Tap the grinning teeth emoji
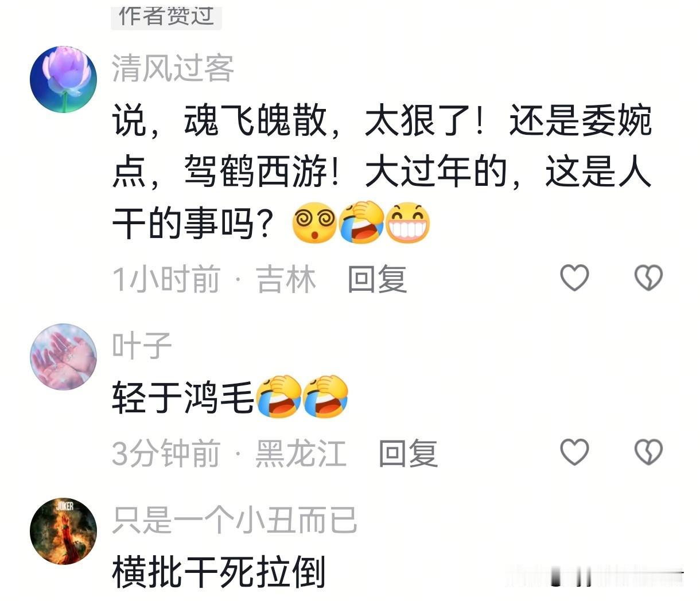The image size is (700, 601). pyautogui.click(x=408, y=224)
